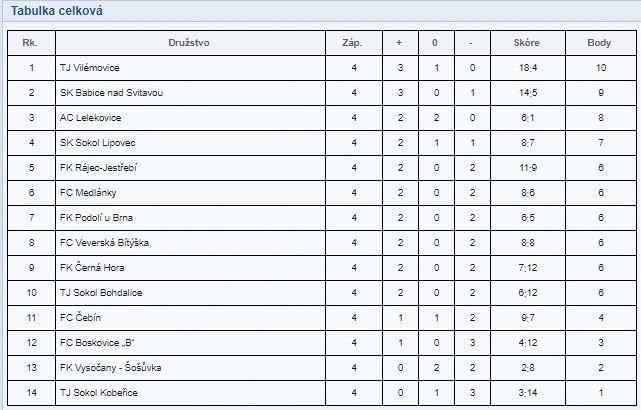Click SK Sokol Lipovec entry
The image size is (641, 410).
tap(97, 143)
